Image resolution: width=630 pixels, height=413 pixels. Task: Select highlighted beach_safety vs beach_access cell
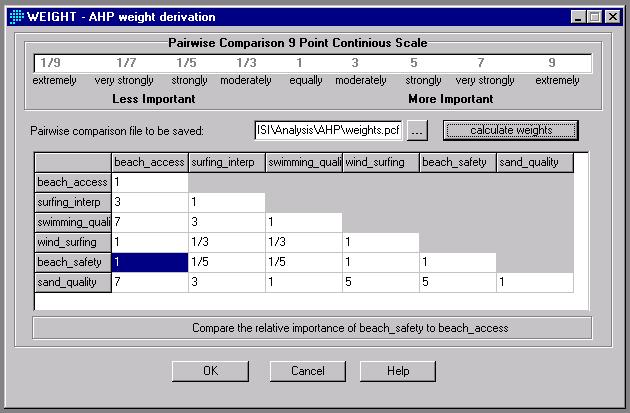[149, 262]
